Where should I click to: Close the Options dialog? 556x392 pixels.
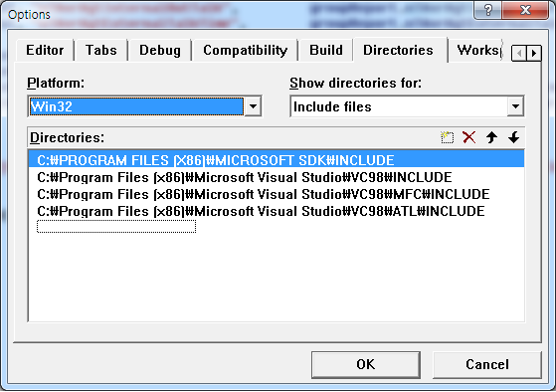tap(525, 10)
